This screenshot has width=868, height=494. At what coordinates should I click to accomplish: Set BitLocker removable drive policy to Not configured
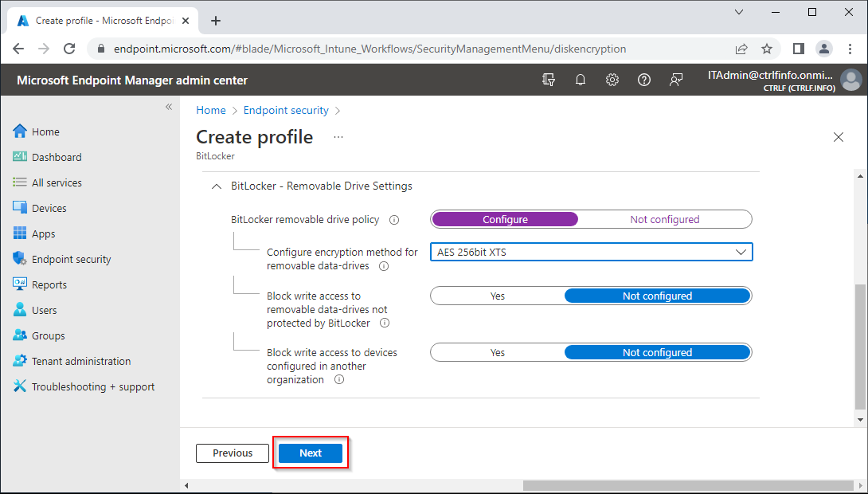(664, 219)
